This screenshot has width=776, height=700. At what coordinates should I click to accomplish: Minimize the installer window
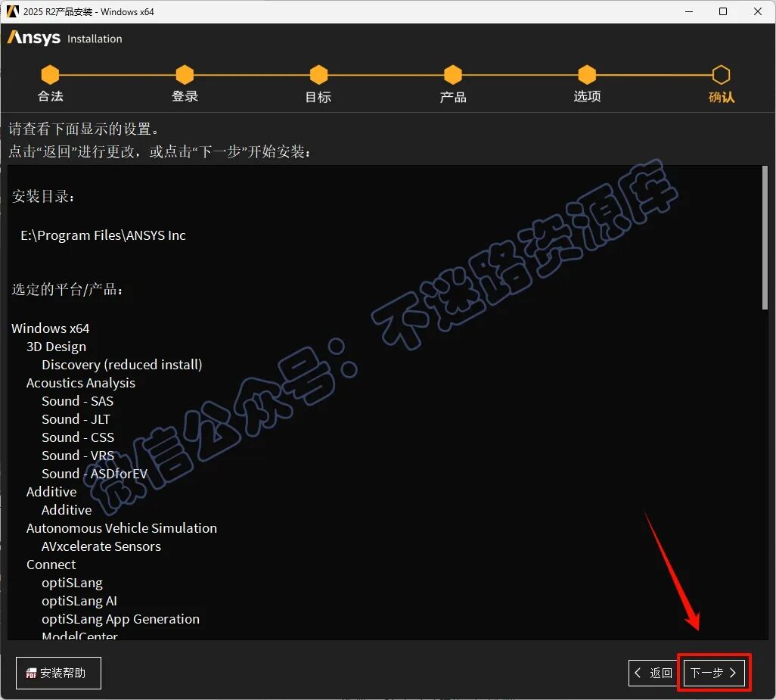pyautogui.click(x=689, y=11)
